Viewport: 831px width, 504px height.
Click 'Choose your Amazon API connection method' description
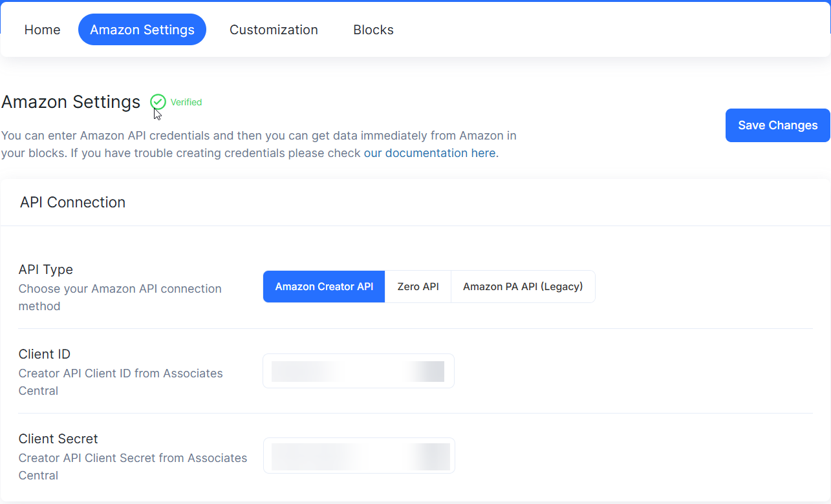pos(120,297)
